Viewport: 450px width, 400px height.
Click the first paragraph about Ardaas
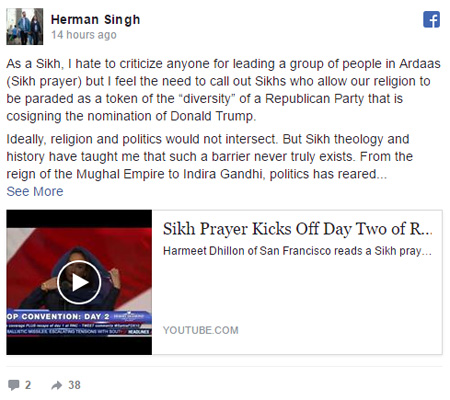[223, 90]
